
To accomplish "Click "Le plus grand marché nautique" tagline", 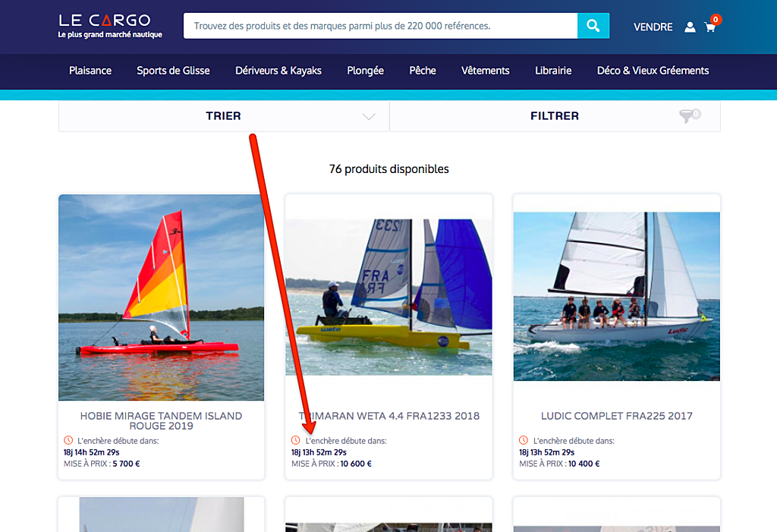I will tap(110, 35).
